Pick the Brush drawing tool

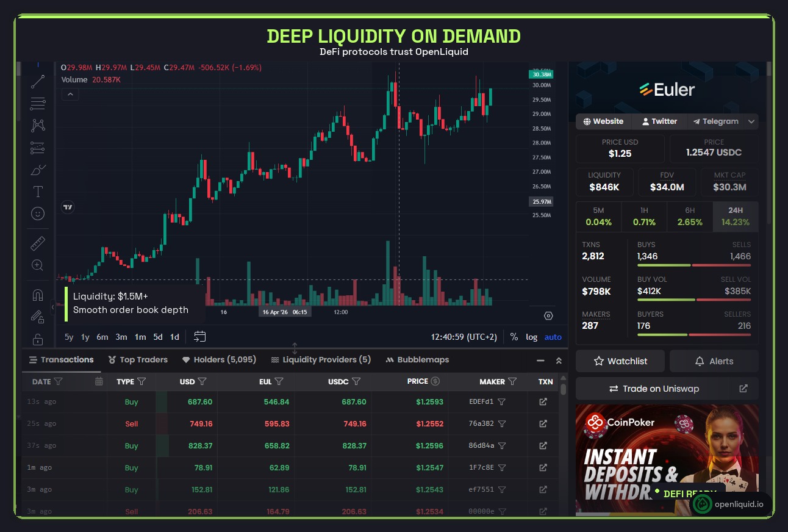click(37, 169)
